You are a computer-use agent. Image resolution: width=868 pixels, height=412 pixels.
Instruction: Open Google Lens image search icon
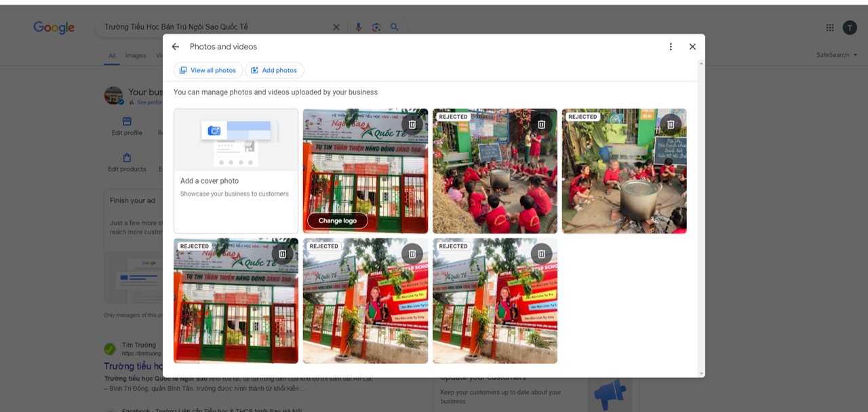tap(376, 27)
